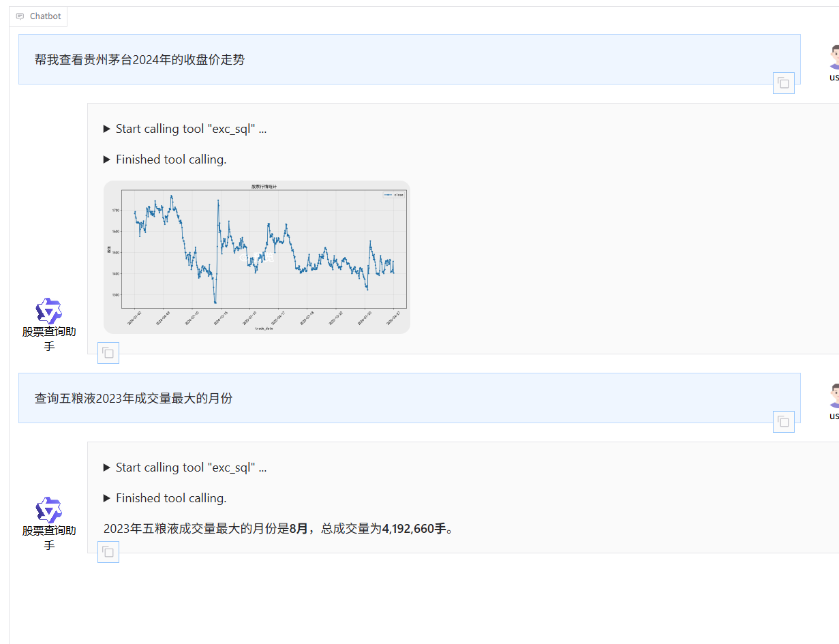
Task: Click the text 查询五粮液2023年成交量最大的月份
Action: click(x=134, y=398)
